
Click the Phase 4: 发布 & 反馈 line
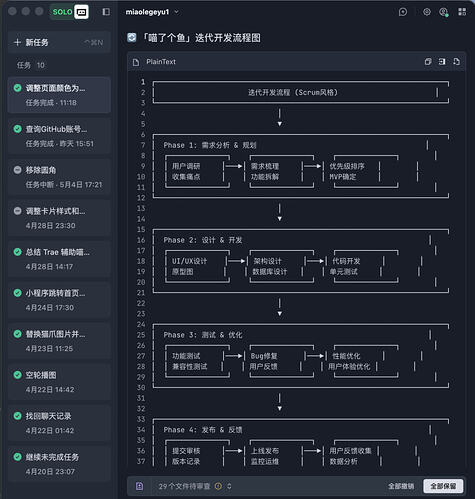[203, 430]
